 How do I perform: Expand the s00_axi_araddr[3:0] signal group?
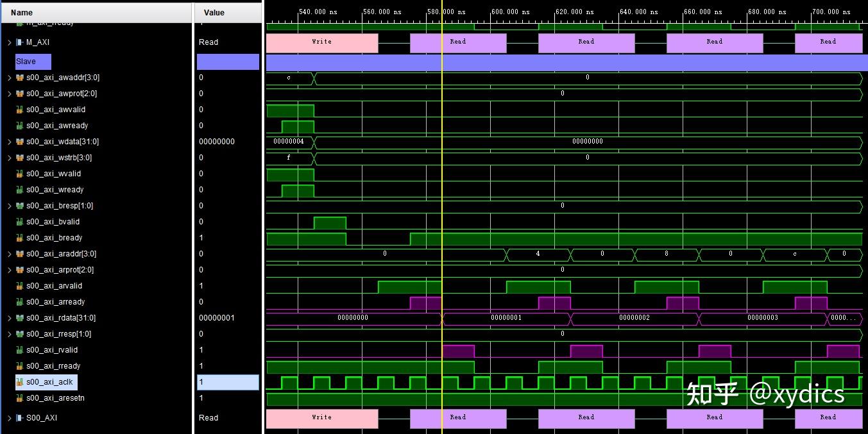(8, 254)
